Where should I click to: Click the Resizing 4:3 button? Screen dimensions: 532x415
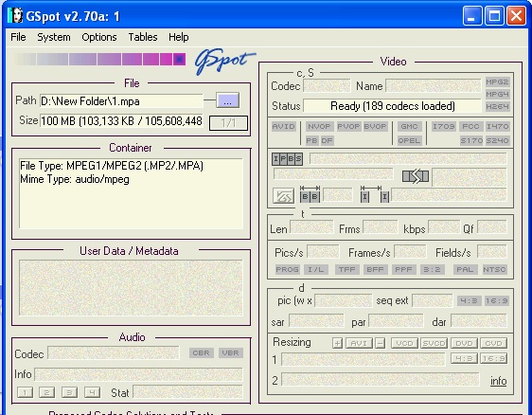(464, 358)
